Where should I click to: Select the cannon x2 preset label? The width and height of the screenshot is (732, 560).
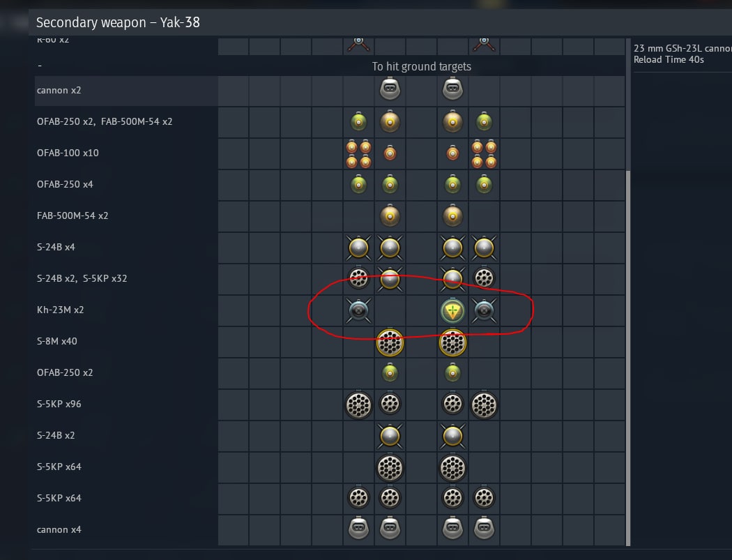tap(59, 90)
